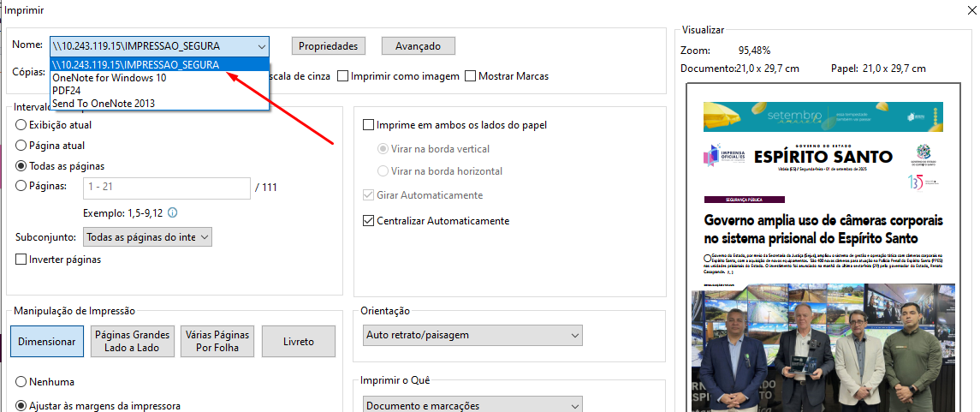This screenshot has width=980, height=412.
Task: Select the Páginas range radio button
Action: [x=21, y=186]
